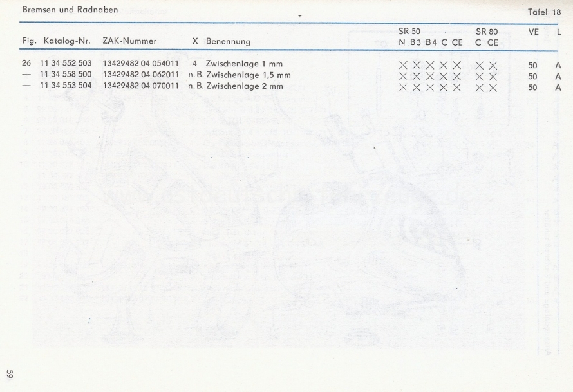
Task: Click the 'B4' model sub-header
Action: [431, 42]
